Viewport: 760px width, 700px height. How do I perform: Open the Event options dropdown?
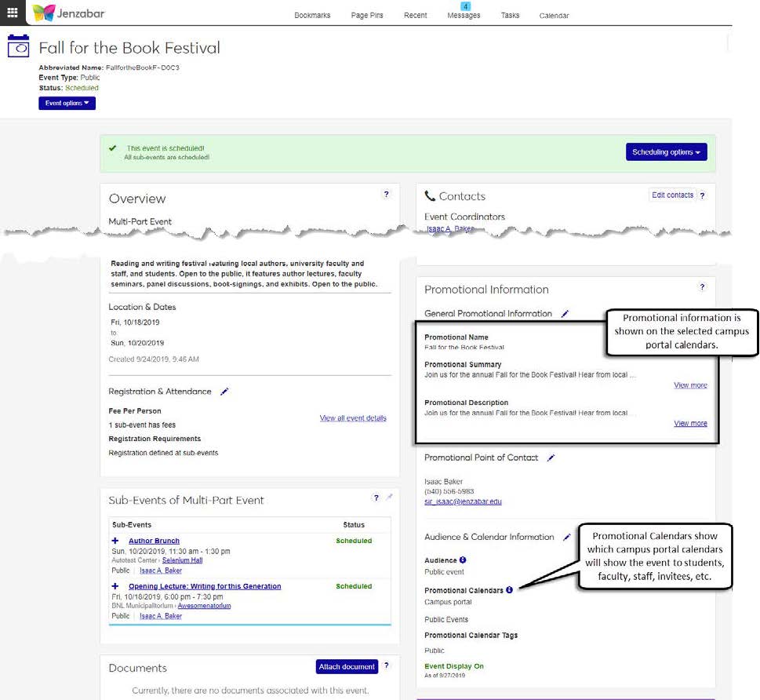point(67,103)
